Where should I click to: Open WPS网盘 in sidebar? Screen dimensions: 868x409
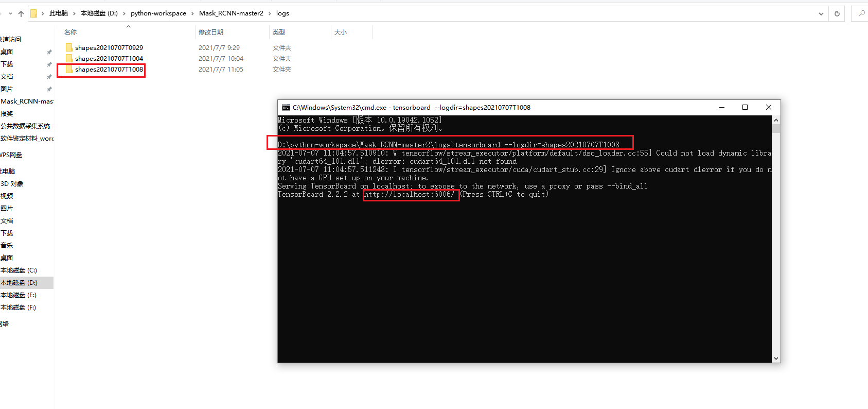point(11,155)
